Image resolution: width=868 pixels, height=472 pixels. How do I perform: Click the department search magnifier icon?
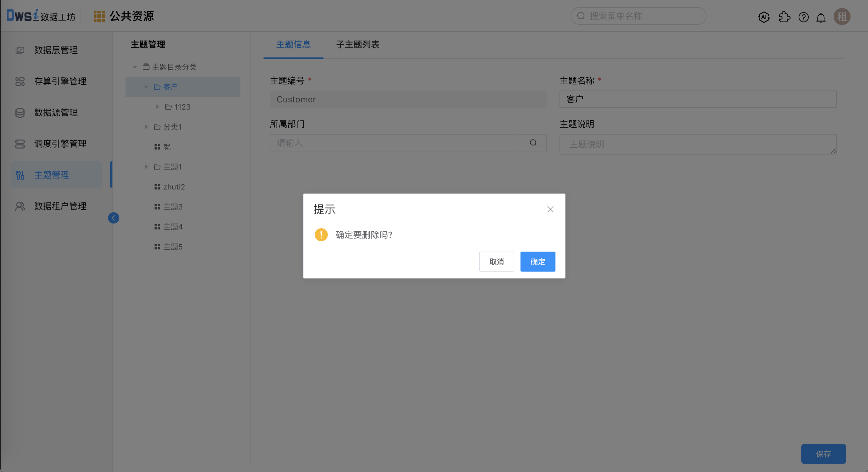(533, 143)
